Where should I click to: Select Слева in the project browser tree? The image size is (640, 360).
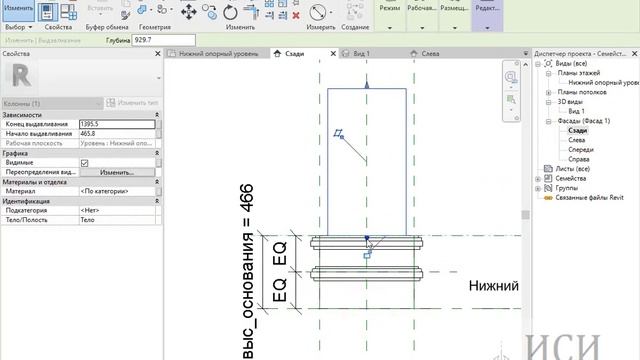coord(576,140)
